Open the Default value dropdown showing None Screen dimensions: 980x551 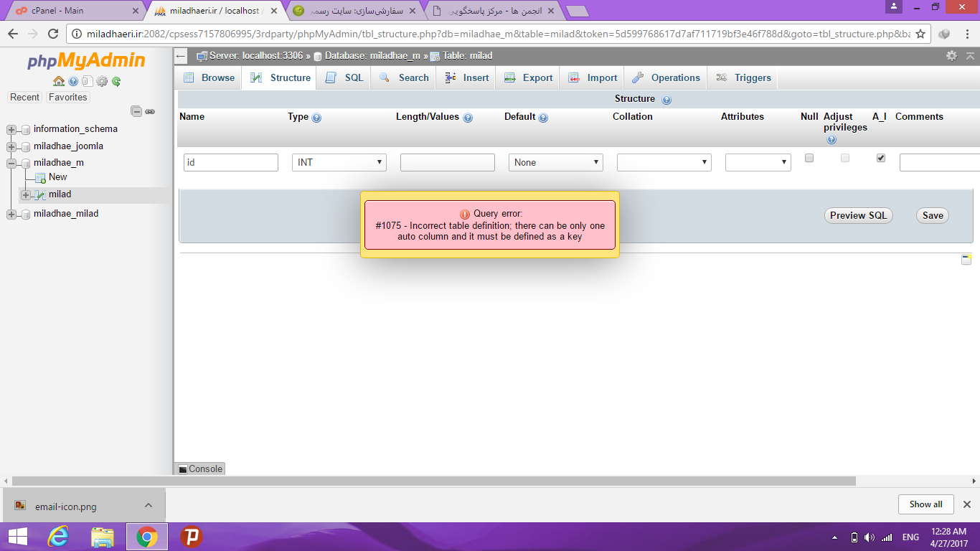[555, 163]
